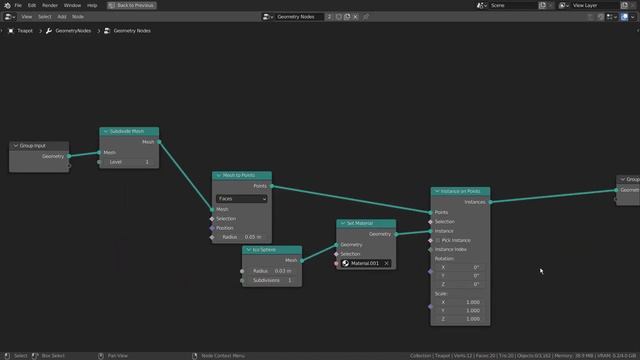
Task: Duplicate the Geometry Nodes node group
Action: click(347, 17)
